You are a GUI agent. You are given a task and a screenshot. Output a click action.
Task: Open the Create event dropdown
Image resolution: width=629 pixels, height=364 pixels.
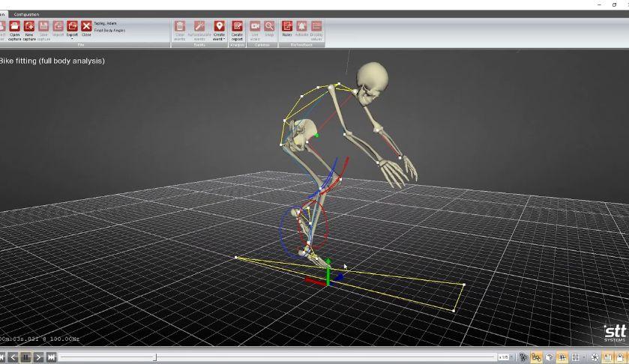point(219,31)
